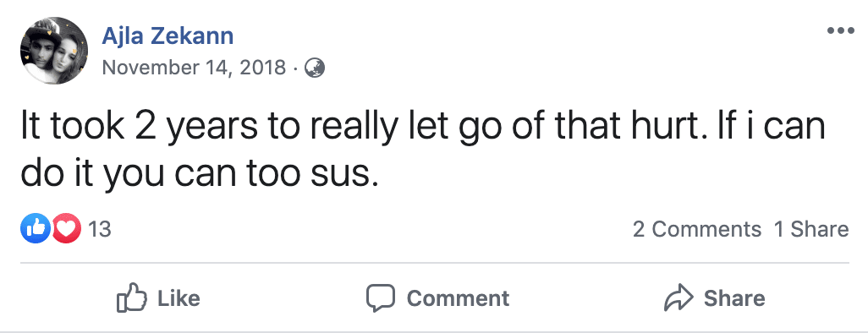
Task: Toggle the Like text label on post
Action: tap(179, 298)
